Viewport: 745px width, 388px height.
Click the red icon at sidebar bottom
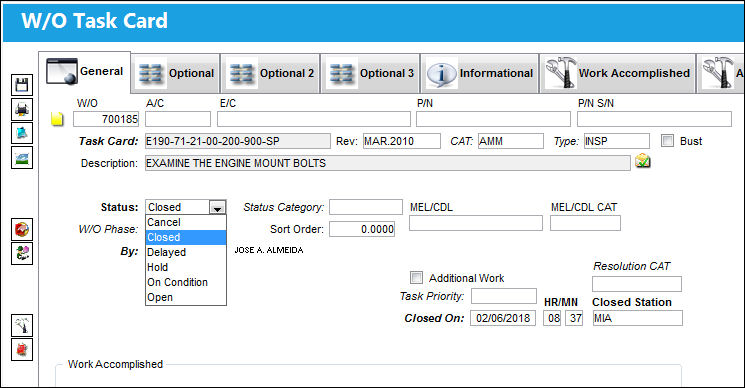(x=22, y=350)
